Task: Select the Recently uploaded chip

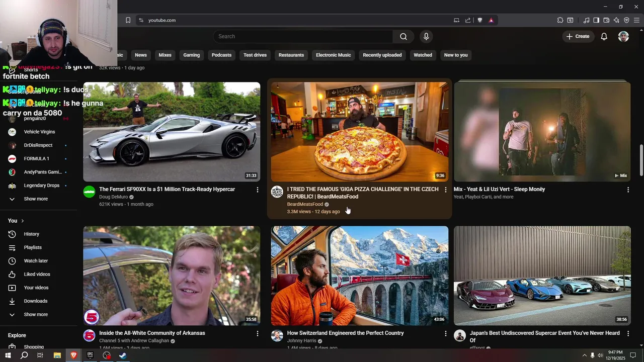Action: pos(382,55)
